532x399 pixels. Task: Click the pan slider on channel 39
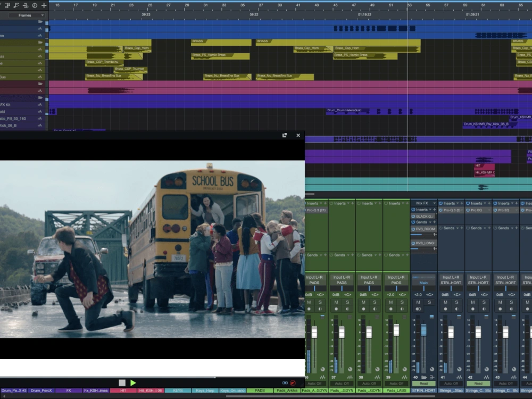click(x=396, y=288)
